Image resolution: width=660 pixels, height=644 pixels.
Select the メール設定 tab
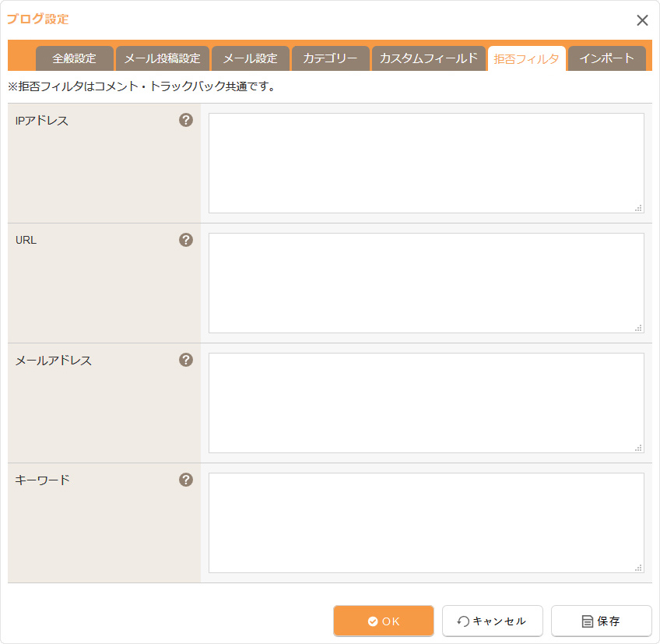(x=251, y=58)
